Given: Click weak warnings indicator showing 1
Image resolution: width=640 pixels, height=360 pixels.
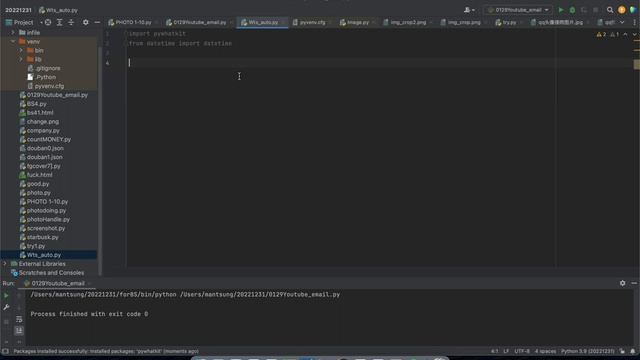Looking at the screenshot, I should pyautogui.click(x=615, y=35).
